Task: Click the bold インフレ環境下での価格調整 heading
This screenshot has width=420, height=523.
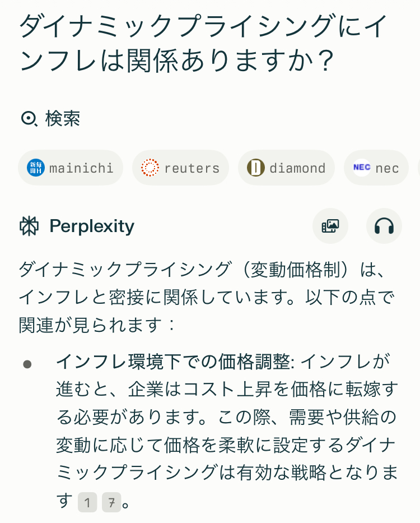Action: point(174,362)
